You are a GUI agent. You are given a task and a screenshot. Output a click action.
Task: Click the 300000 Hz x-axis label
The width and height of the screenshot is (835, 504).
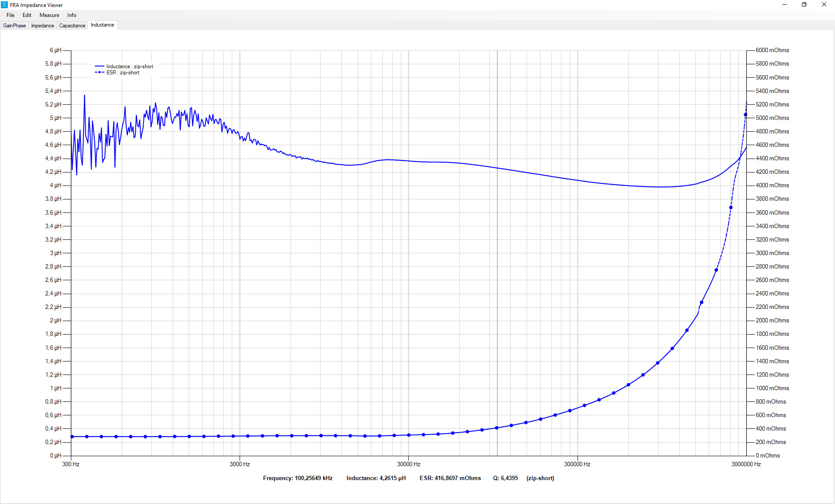577,464
